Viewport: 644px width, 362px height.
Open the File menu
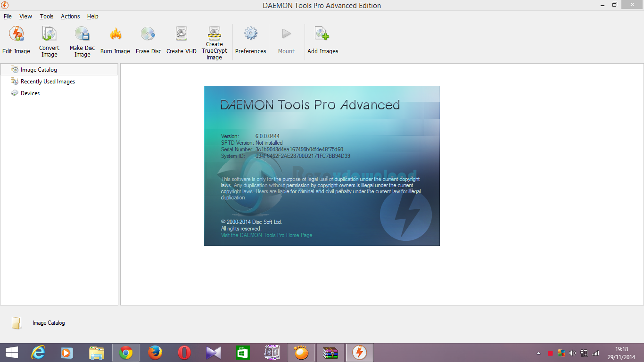click(8, 16)
